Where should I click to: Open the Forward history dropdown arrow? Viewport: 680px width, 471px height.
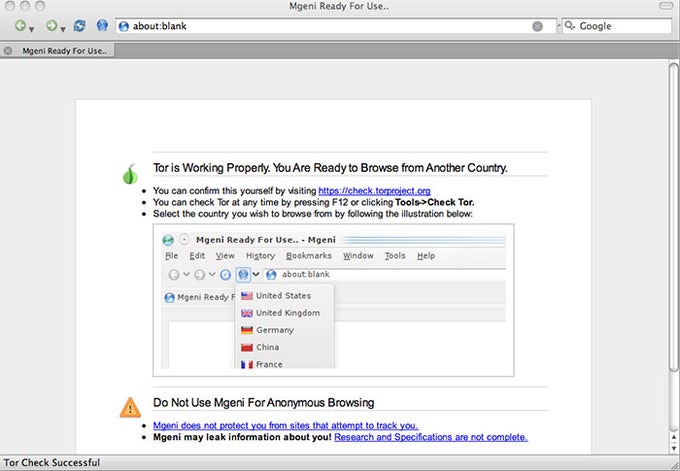[63, 29]
